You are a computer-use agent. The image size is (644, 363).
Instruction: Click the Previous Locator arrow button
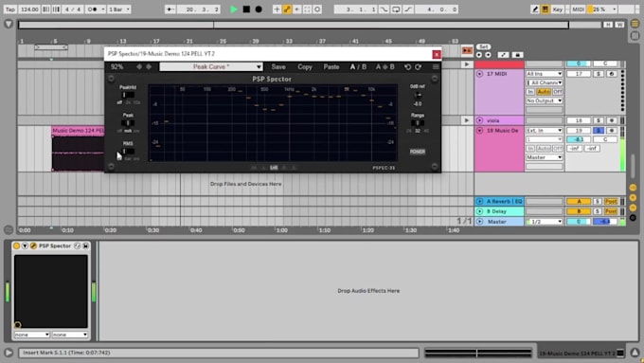click(x=479, y=55)
